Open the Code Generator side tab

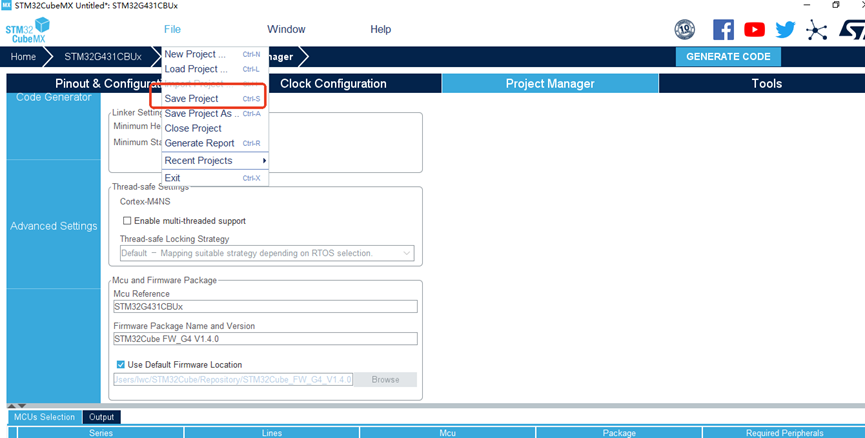coord(54,97)
